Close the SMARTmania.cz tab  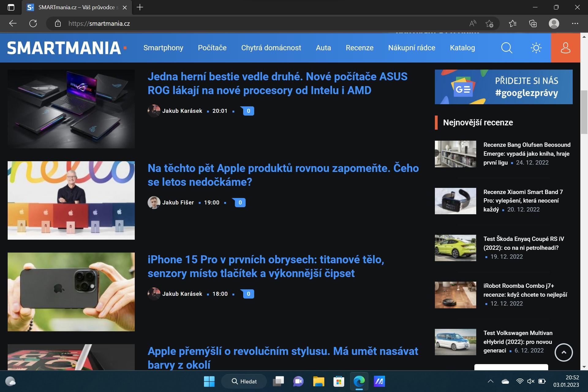(x=125, y=8)
